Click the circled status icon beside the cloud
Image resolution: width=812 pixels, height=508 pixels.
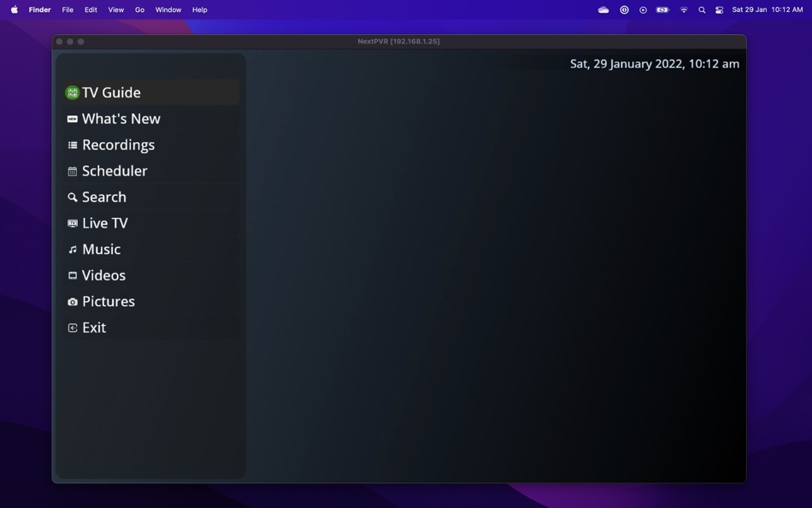624,10
